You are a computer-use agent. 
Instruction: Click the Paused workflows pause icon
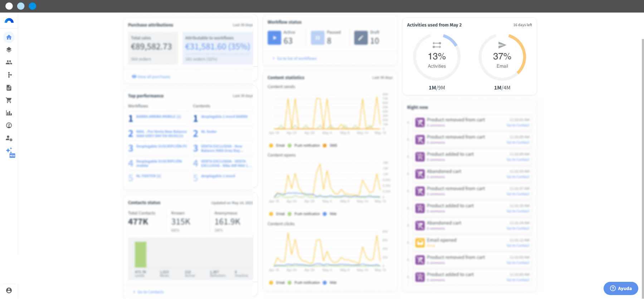click(x=318, y=38)
